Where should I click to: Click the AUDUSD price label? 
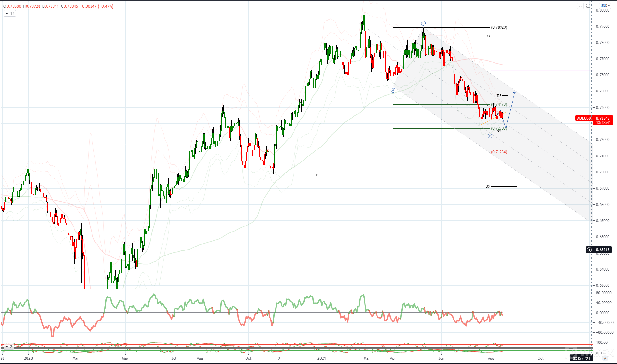coord(584,118)
